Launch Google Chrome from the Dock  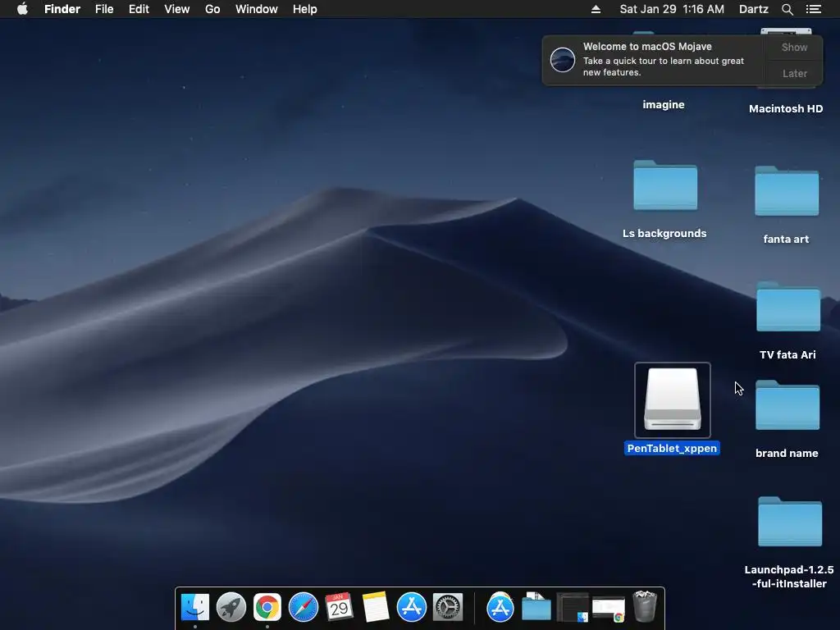[x=267, y=607]
